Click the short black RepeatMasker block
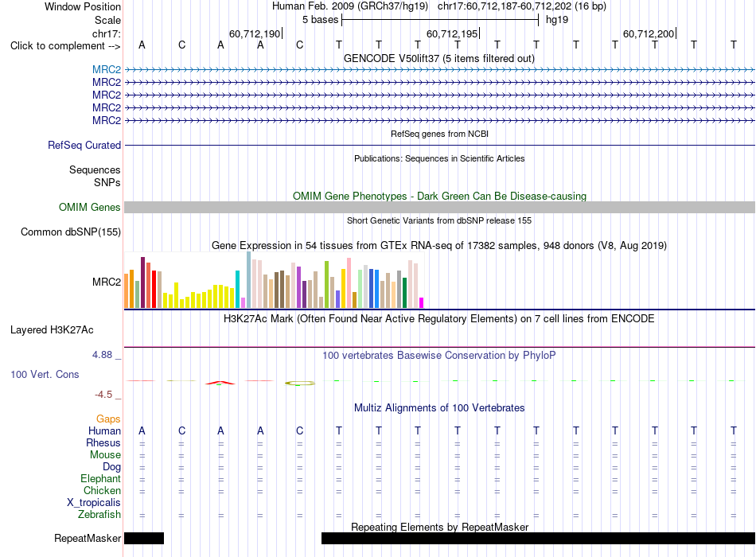The height and width of the screenshot is (557, 756). click(x=144, y=538)
